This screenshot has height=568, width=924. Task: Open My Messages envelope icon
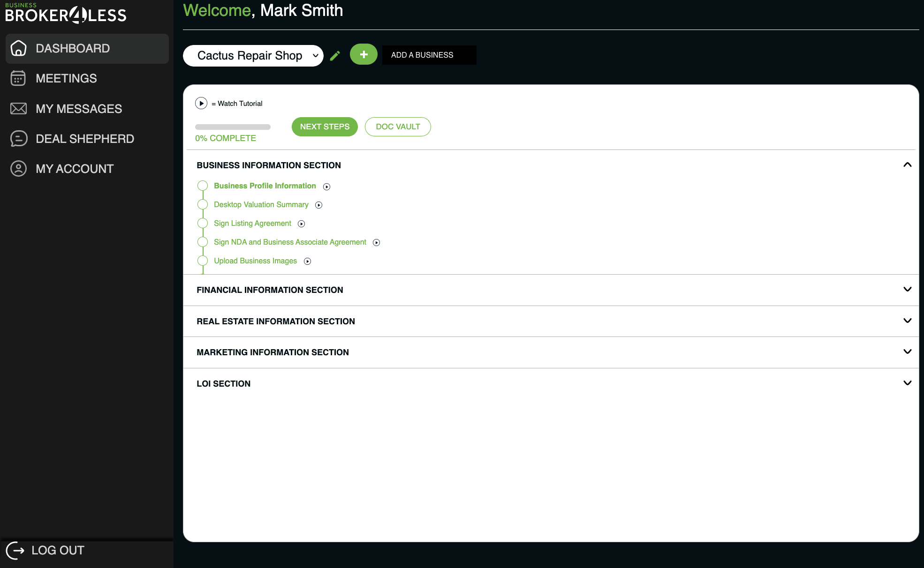click(x=18, y=108)
